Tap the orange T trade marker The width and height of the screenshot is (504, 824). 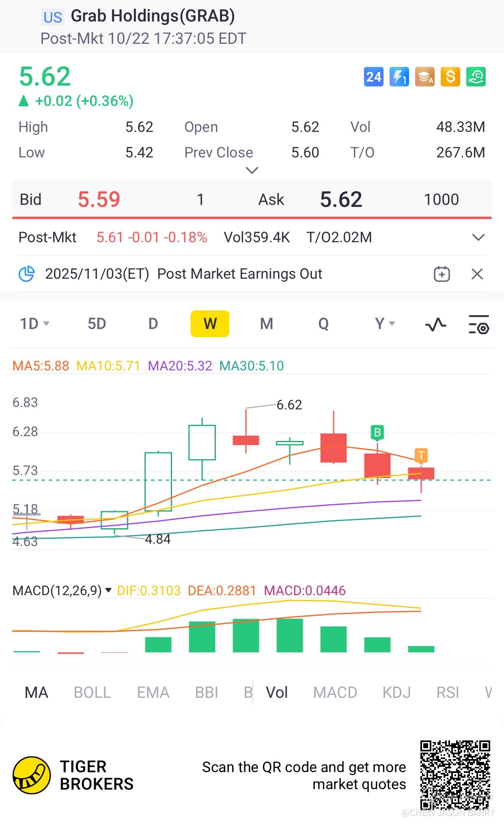pyautogui.click(x=421, y=455)
